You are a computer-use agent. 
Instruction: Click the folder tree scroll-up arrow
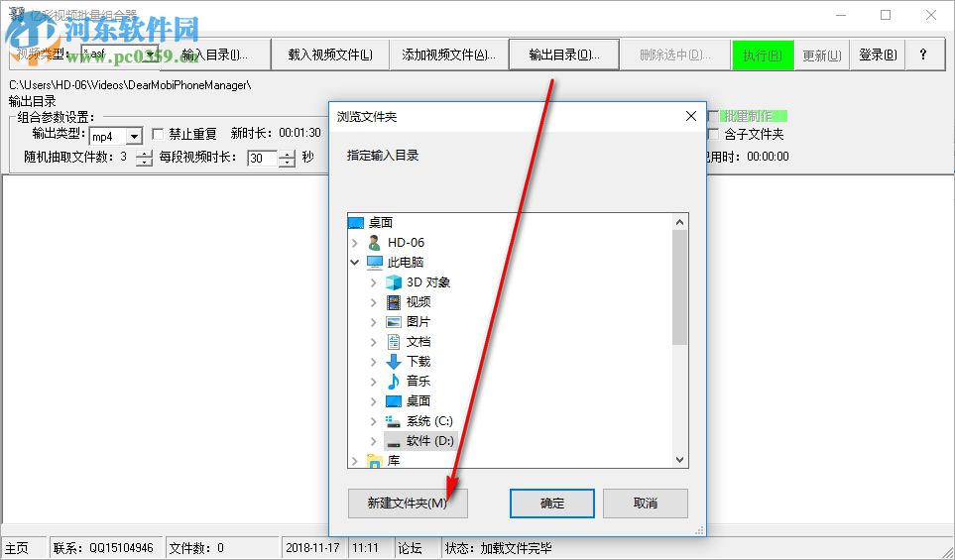pos(679,222)
